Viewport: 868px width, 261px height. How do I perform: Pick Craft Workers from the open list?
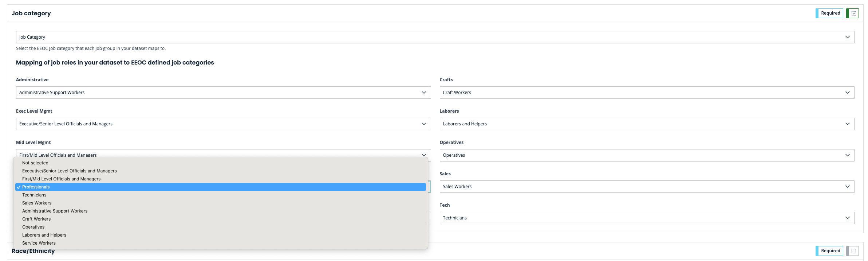(x=36, y=219)
